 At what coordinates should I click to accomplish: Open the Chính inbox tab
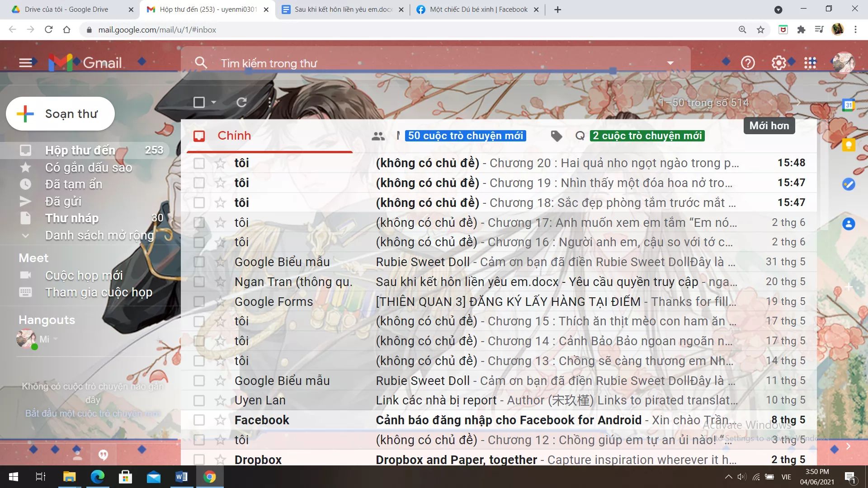[x=269, y=136]
